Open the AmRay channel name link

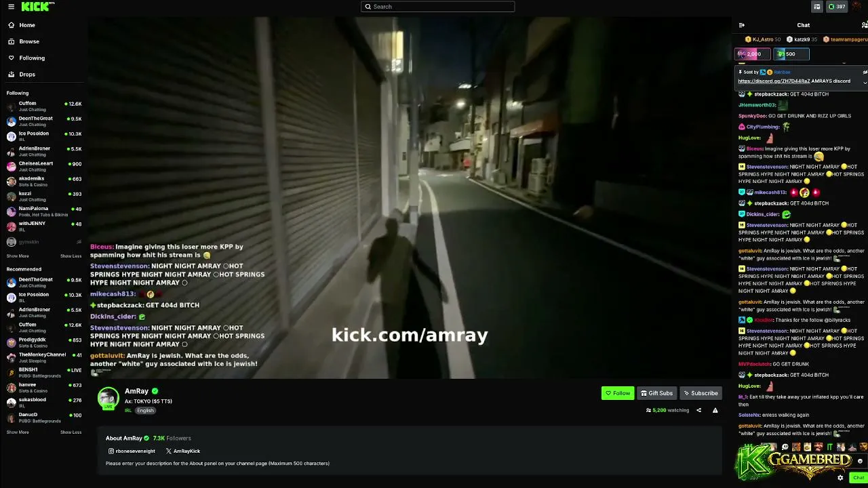click(x=136, y=391)
